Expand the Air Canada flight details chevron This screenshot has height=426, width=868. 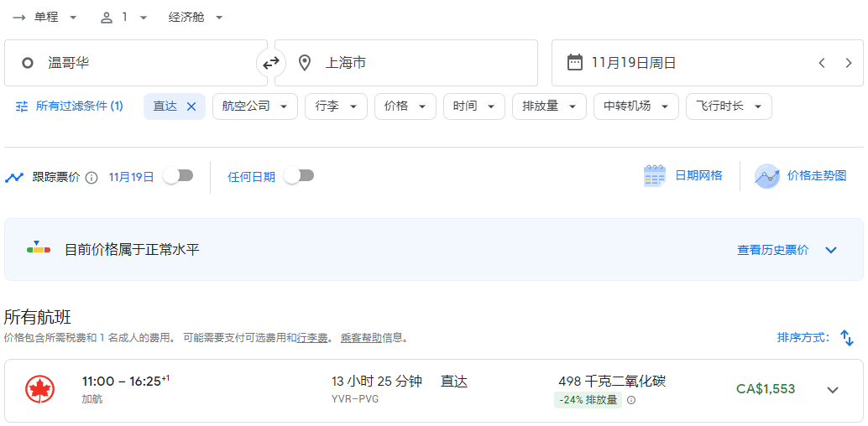[833, 390]
